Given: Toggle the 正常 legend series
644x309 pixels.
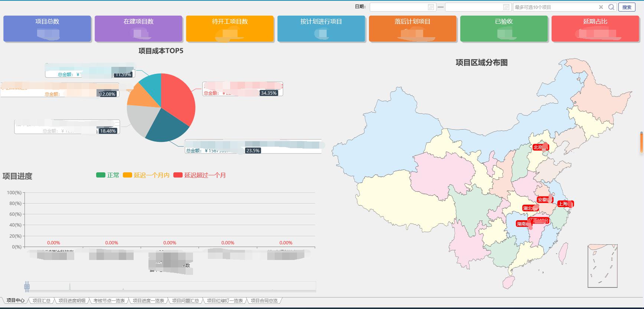Looking at the screenshot, I should click(108, 175).
